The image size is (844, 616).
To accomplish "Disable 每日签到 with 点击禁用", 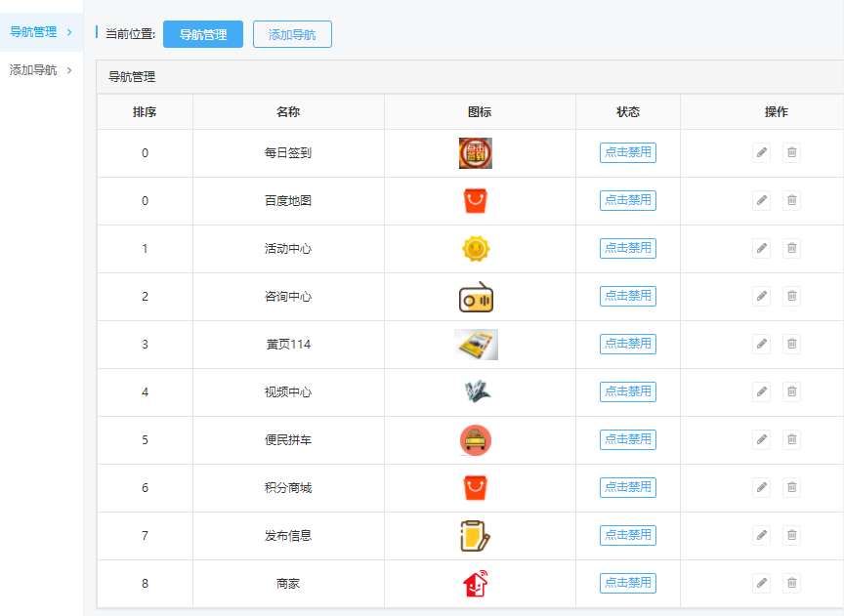I will pos(627,153).
